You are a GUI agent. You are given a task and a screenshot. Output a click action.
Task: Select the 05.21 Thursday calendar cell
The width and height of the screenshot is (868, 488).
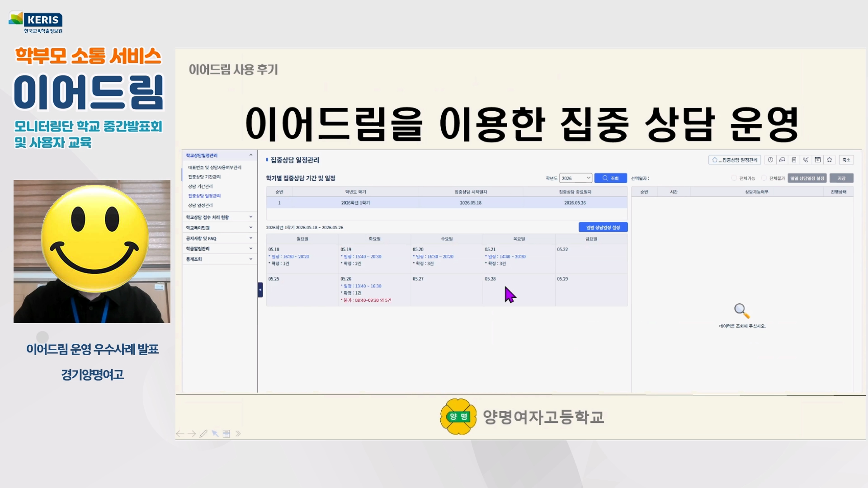(519, 258)
